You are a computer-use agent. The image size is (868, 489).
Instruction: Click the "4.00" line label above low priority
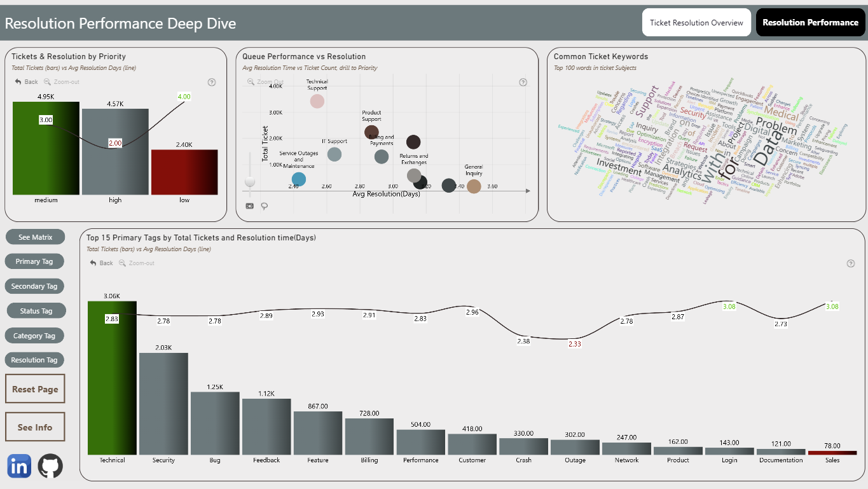pyautogui.click(x=184, y=97)
